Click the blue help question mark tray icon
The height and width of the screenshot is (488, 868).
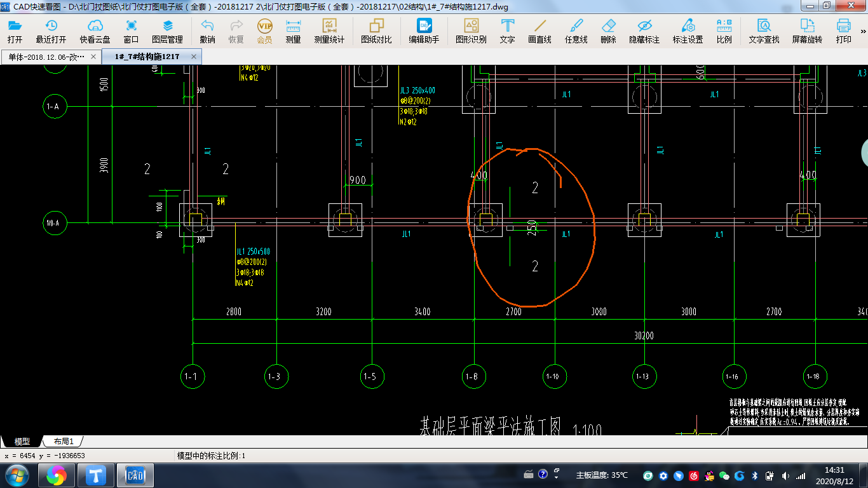543,474
